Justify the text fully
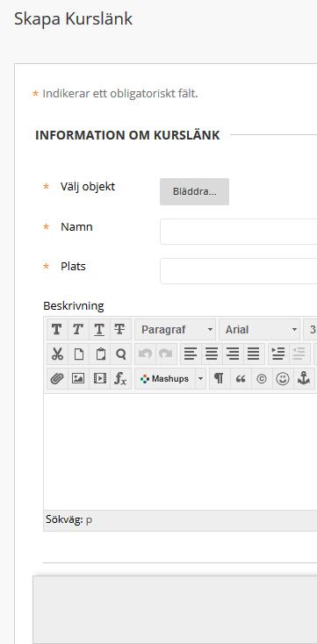 254,354
